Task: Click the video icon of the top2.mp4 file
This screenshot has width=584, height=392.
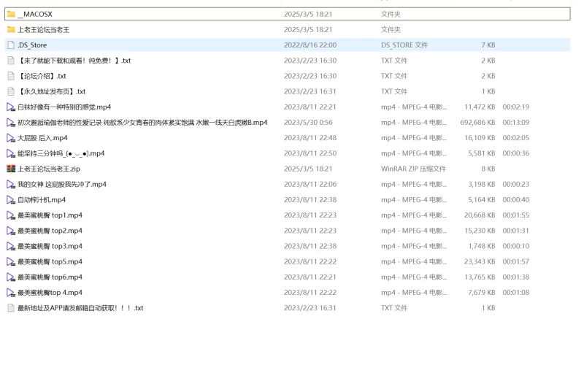Action: [x=11, y=231]
